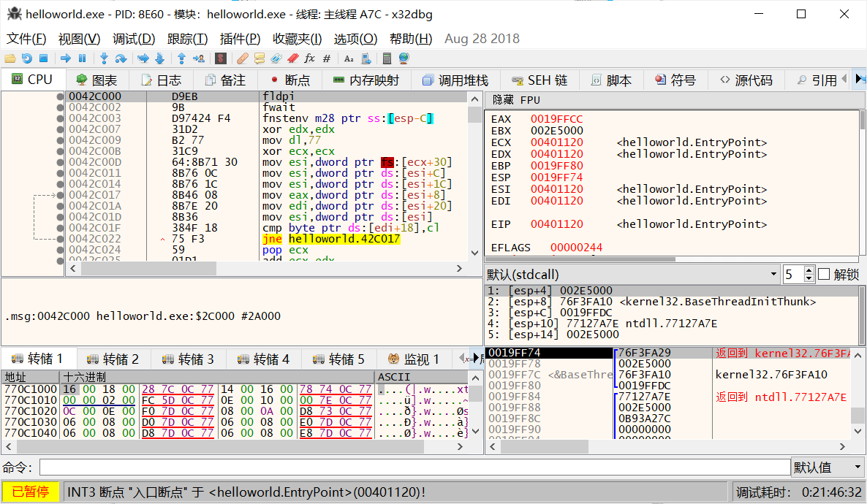
Task: Open a file with the folder icon
Action: pos(10,58)
